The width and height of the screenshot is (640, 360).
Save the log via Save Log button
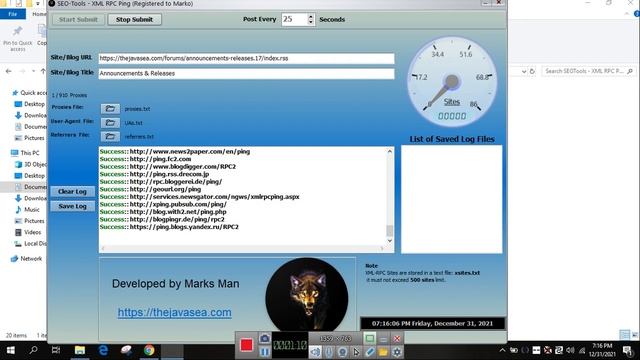pos(72,206)
